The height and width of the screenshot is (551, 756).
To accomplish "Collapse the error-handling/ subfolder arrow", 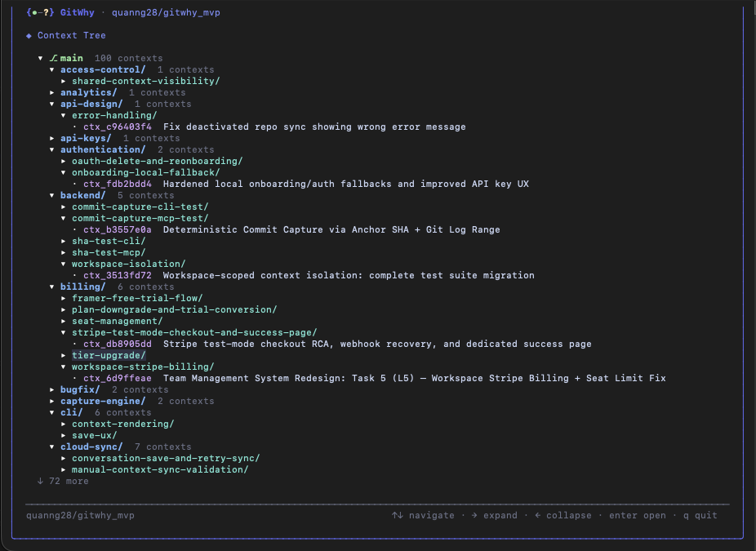I will click(x=64, y=116).
